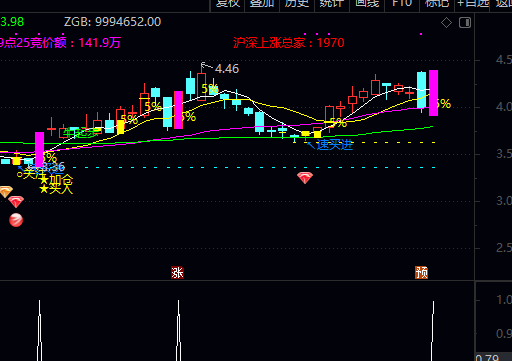Select the magenta candle above the 涨 marker

(178, 110)
